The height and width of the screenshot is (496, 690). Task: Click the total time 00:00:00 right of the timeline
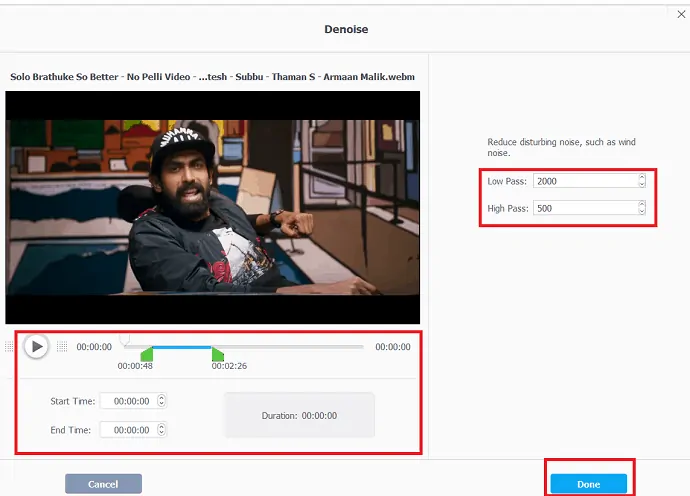coord(393,347)
